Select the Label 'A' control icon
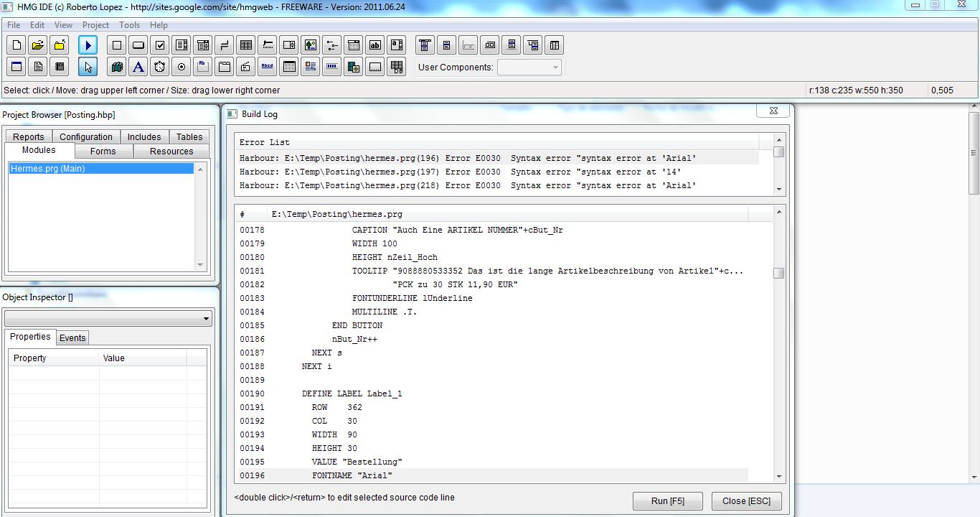The width and height of the screenshot is (980, 517). coord(138,67)
